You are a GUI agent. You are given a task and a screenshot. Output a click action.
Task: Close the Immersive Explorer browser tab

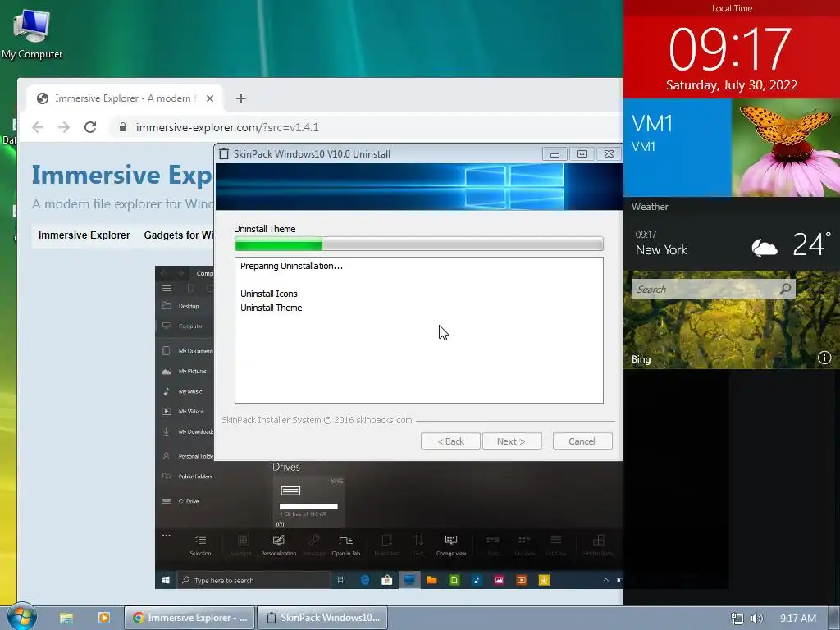210,98
